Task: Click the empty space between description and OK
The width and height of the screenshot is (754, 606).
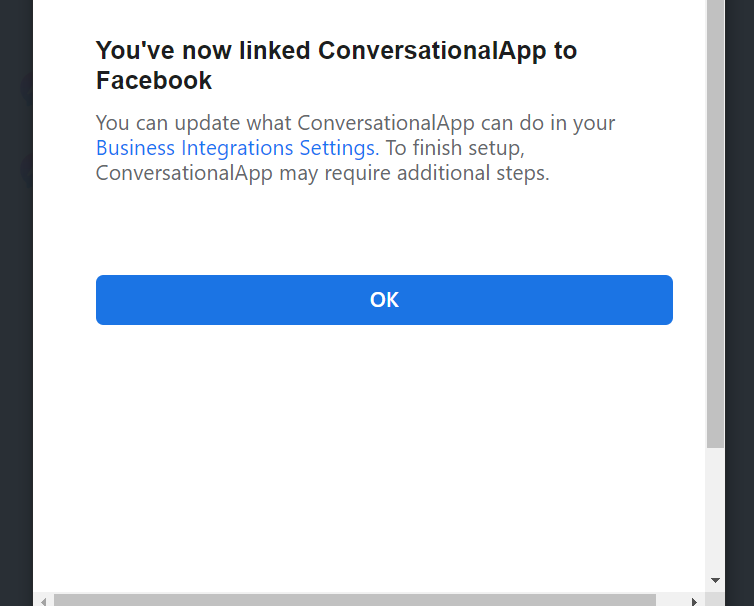Action: coord(384,230)
